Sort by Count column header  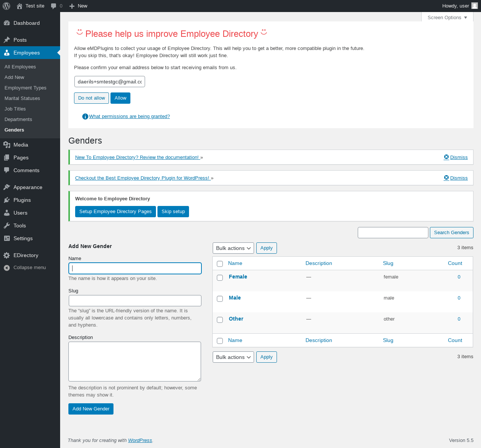click(455, 263)
